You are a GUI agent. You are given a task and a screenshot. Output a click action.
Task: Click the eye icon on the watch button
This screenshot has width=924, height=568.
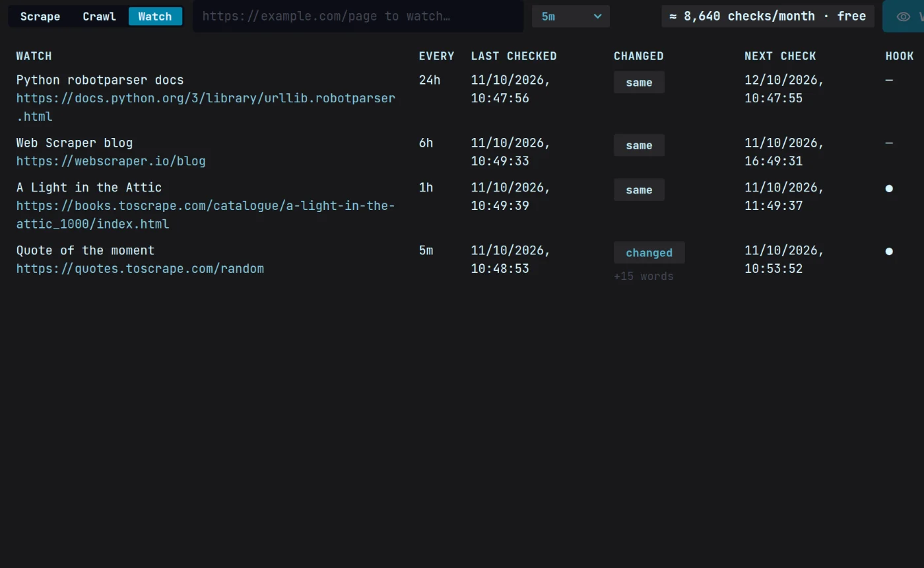click(x=903, y=17)
